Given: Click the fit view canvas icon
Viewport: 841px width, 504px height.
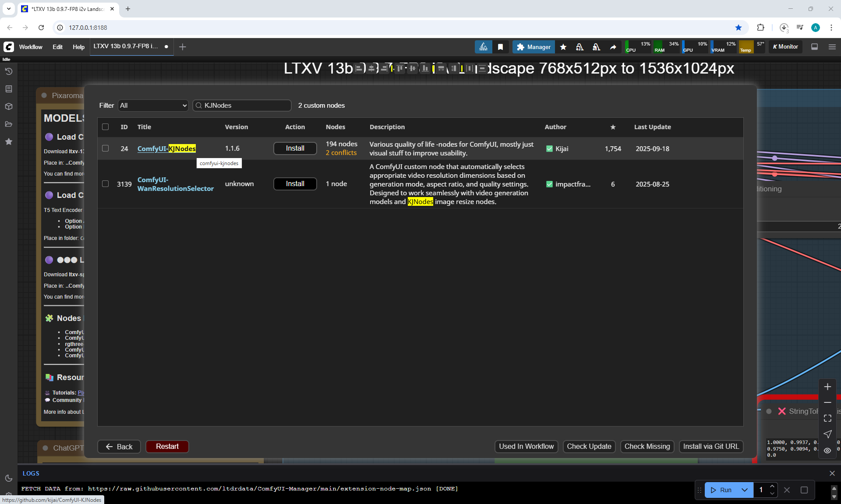Looking at the screenshot, I should (x=827, y=418).
